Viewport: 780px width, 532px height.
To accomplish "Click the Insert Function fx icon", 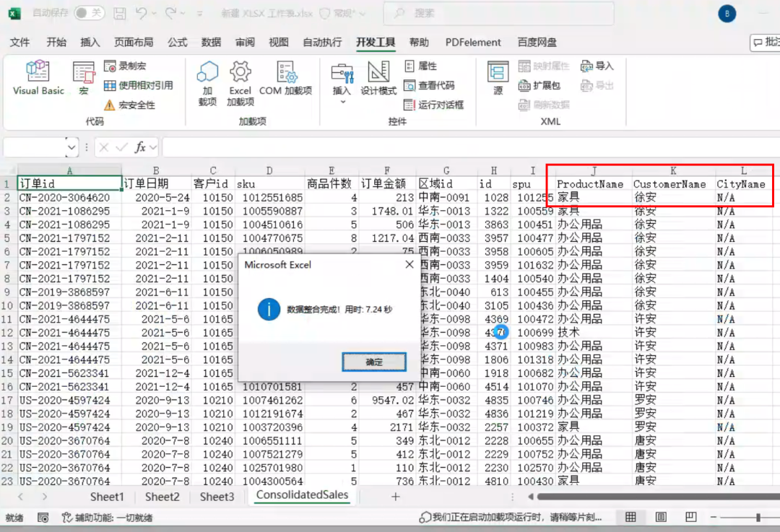I will point(140,147).
